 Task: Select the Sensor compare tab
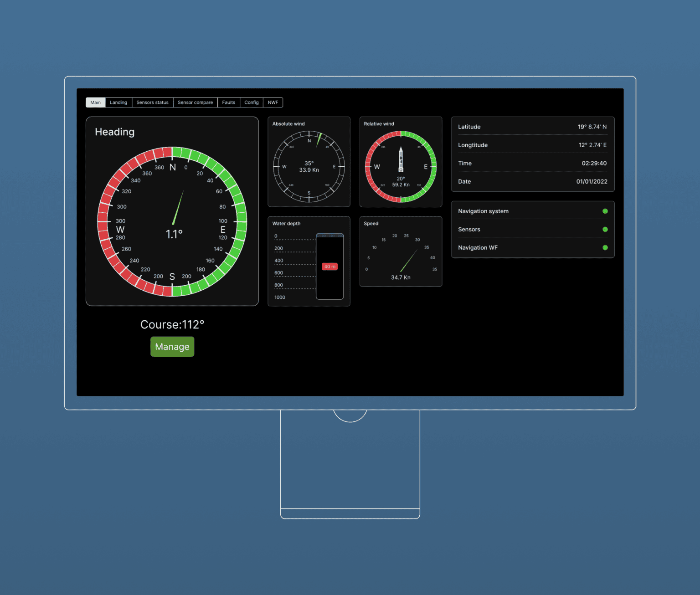(x=195, y=103)
